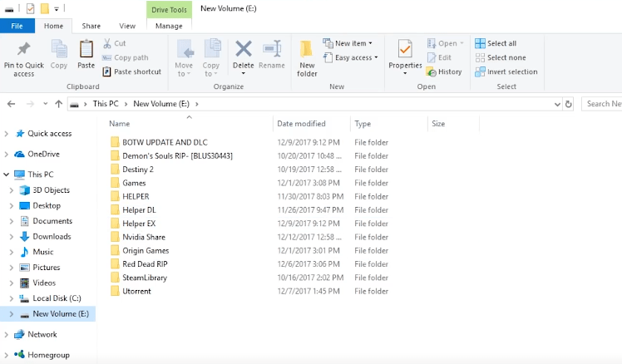Click the New folder icon
The width and height of the screenshot is (622, 364).
tap(307, 51)
